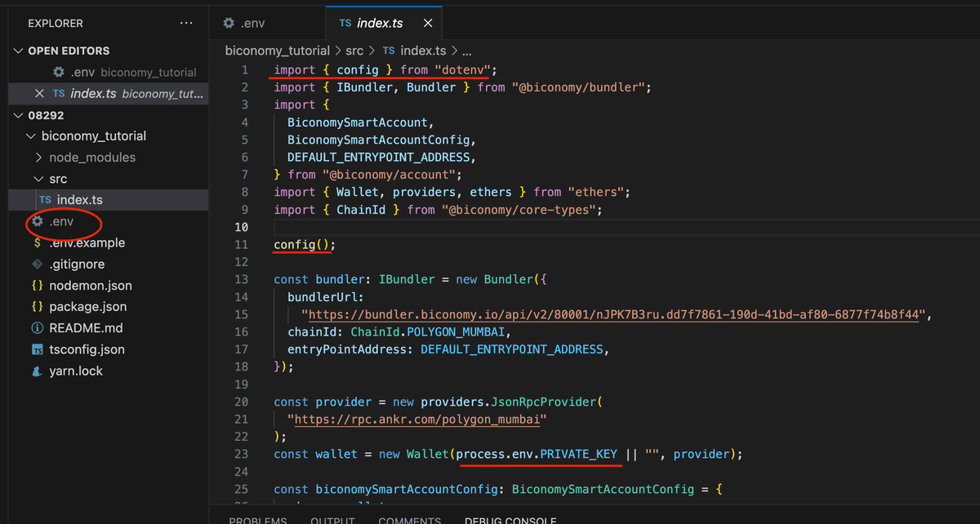The image size is (980, 524).
Task: Click info icon of README.md
Action: 38,328
